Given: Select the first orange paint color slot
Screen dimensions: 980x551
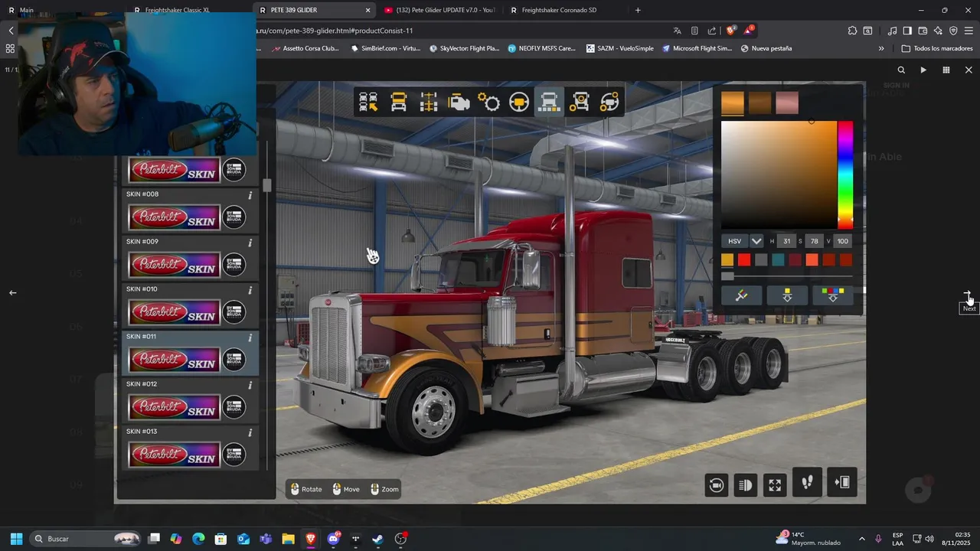Looking at the screenshot, I should [733, 103].
